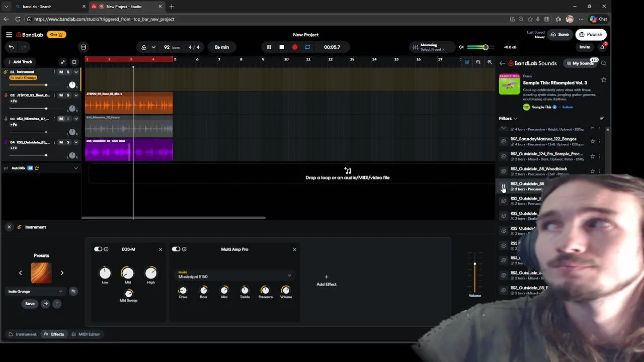
Task: Pause playback with the pause button
Action: [269, 47]
